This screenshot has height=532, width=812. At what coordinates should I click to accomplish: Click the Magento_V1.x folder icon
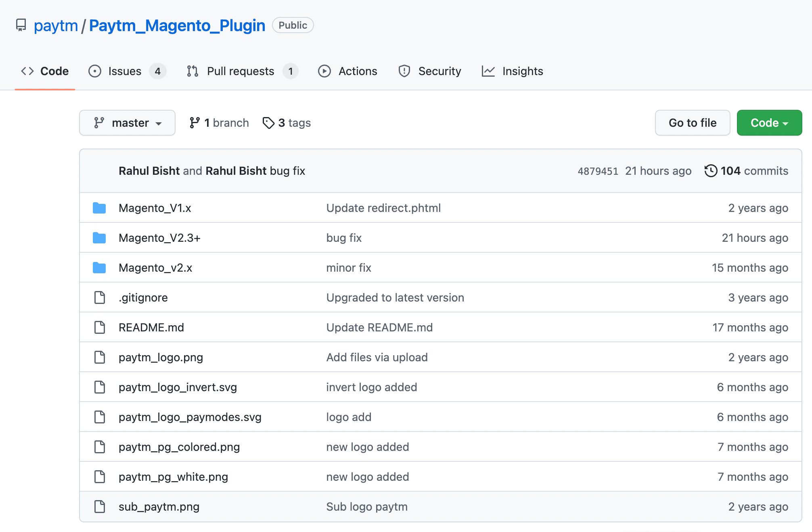click(99, 208)
